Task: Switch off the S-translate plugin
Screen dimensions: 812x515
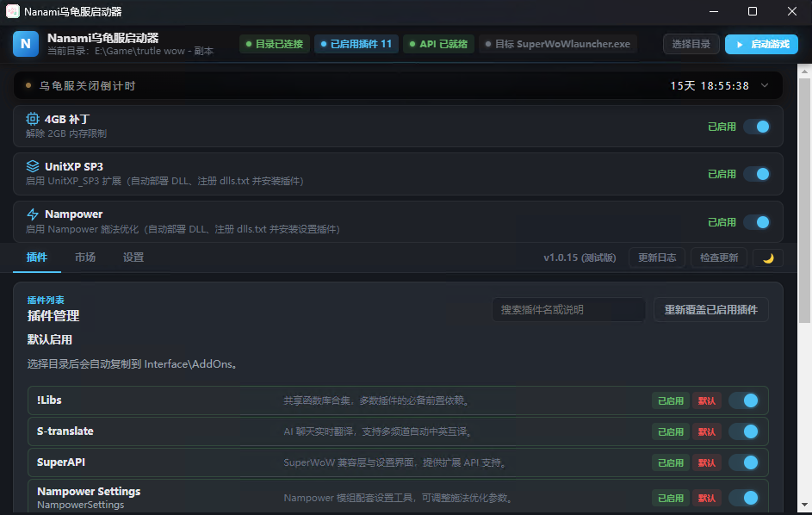Action: [x=744, y=431]
